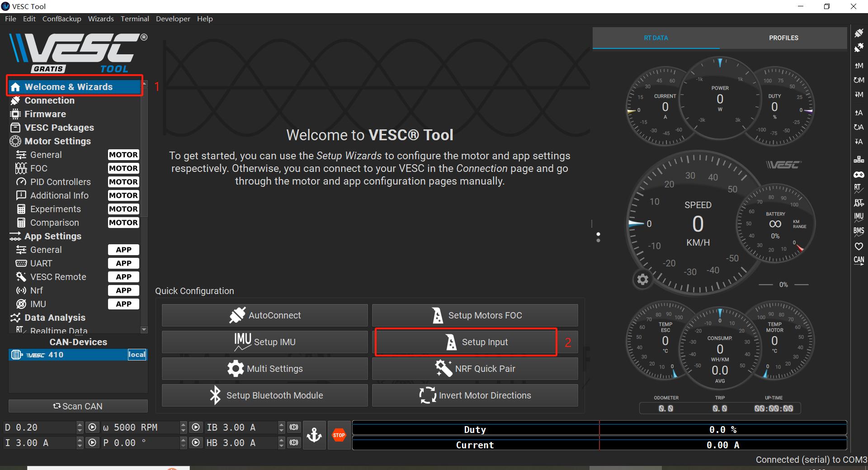Select VESC Remote under App Settings
Image resolution: width=868 pixels, height=470 pixels.
click(x=75, y=277)
